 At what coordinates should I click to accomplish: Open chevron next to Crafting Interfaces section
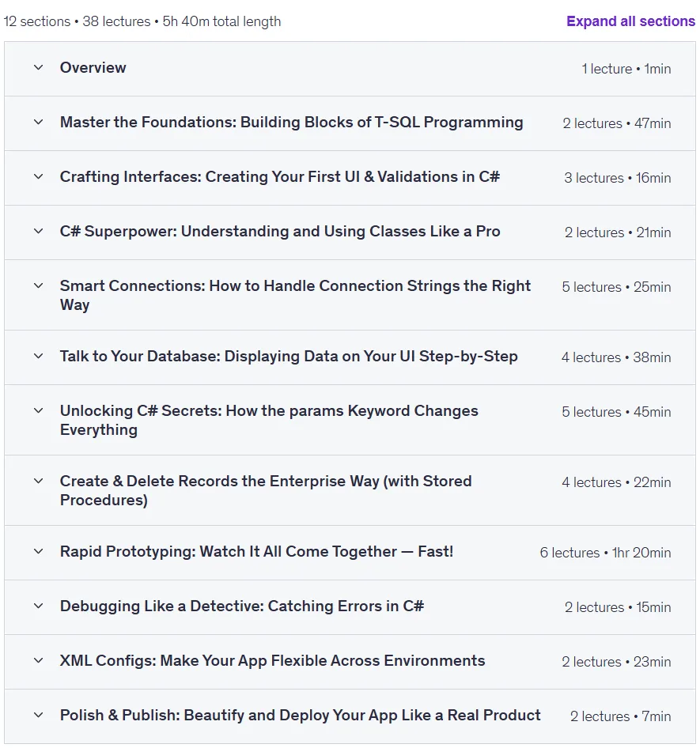(39, 176)
